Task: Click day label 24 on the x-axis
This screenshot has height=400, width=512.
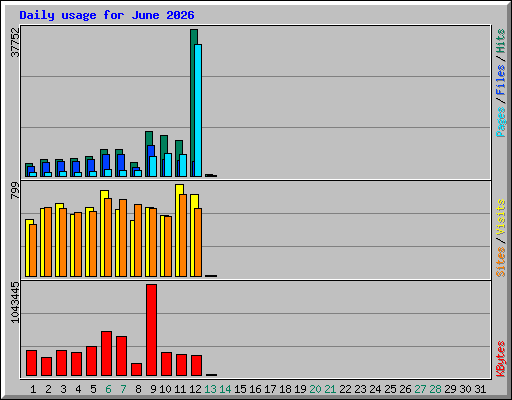Action: pos(375,389)
